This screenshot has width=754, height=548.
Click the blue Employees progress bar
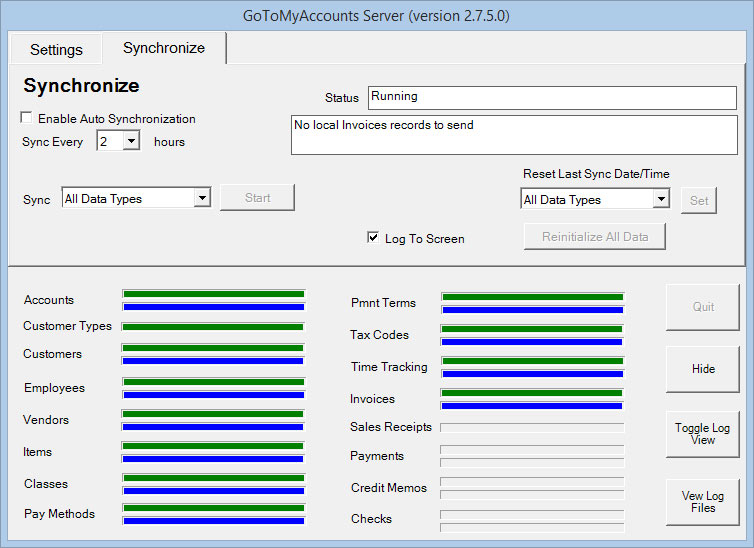click(214, 395)
